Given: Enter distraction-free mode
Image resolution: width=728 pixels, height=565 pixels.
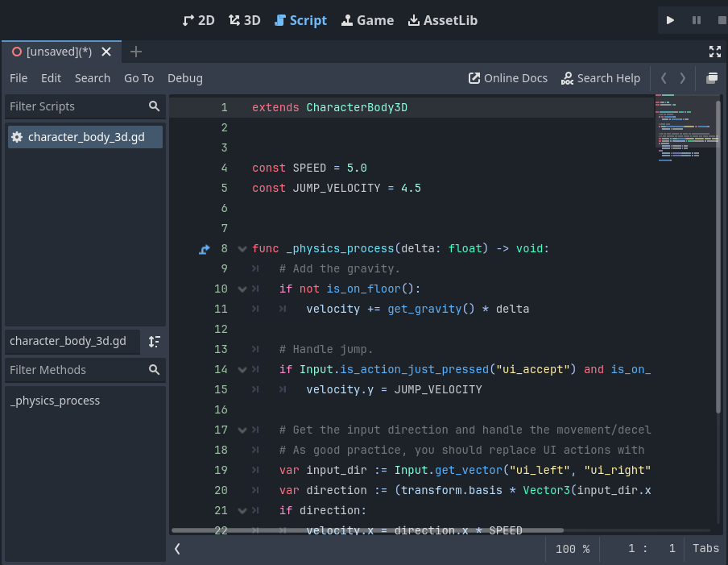Looking at the screenshot, I should 715,51.
